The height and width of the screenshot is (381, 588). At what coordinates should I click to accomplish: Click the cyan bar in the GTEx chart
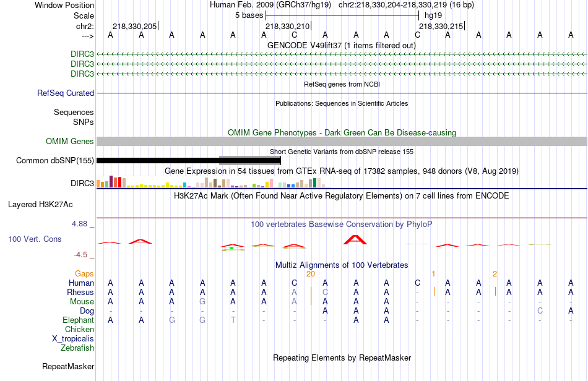[184, 185]
